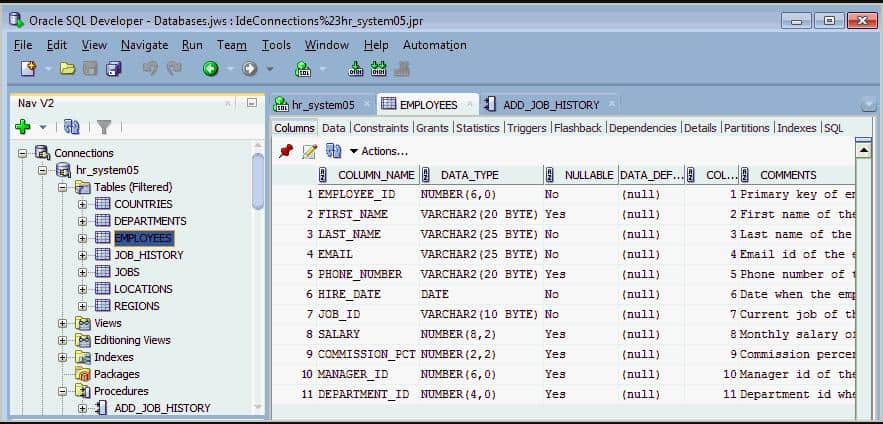Expand the Views tree node
This screenshot has height=424, width=883.
(63, 323)
